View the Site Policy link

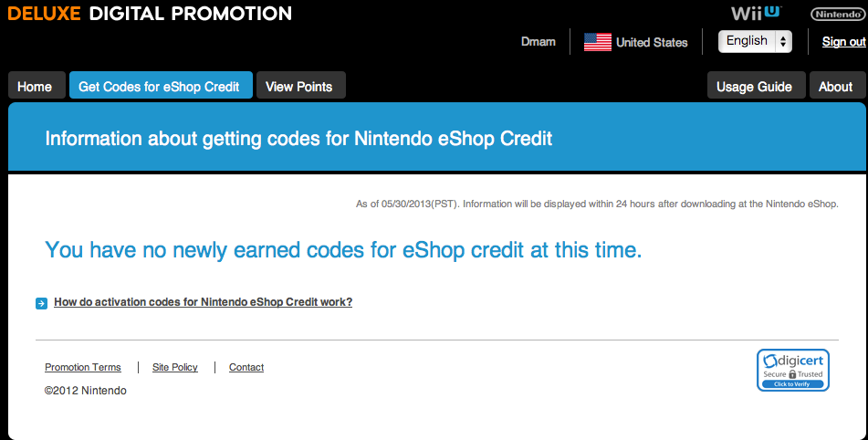[x=175, y=367]
